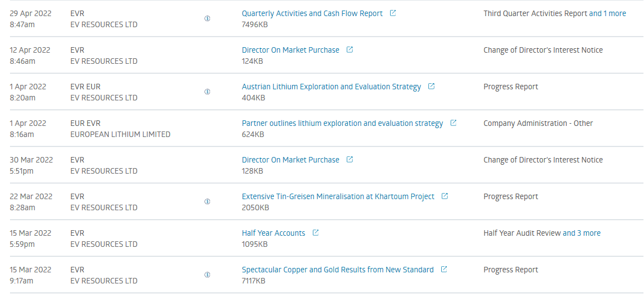This screenshot has width=644, height=294.
Task: Open external link icon for 12 Apr Director Purchase
Action: (x=350, y=49)
